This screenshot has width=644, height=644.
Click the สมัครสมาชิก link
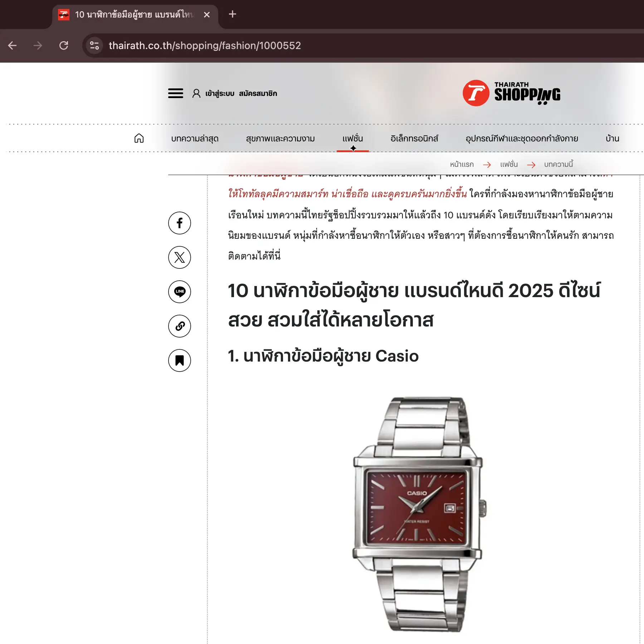pos(258,93)
